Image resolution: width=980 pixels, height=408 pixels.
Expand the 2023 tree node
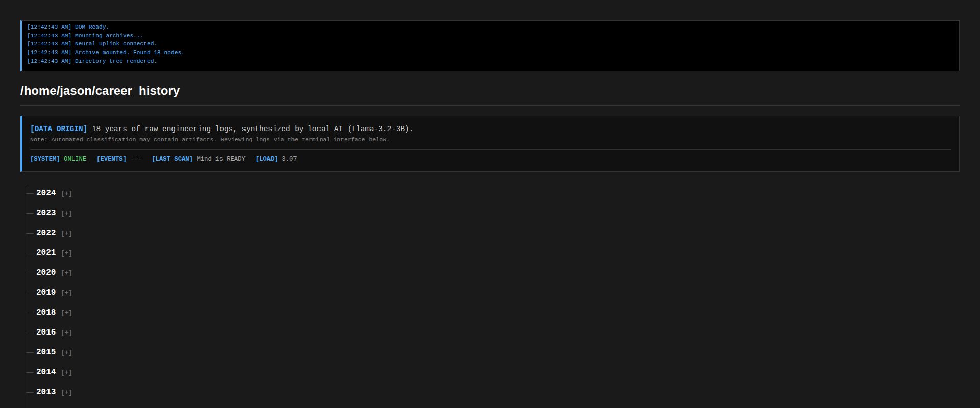46,213
